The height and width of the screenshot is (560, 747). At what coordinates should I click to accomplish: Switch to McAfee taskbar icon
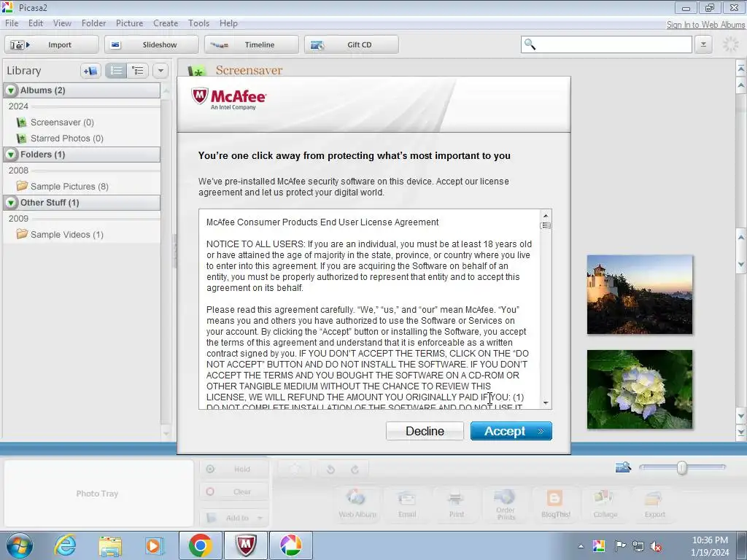246,545
